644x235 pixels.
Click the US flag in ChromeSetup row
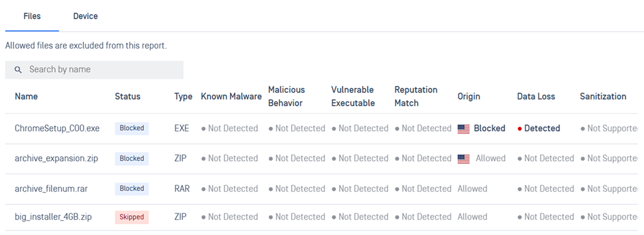pyautogui.click(x=463, y=128)
